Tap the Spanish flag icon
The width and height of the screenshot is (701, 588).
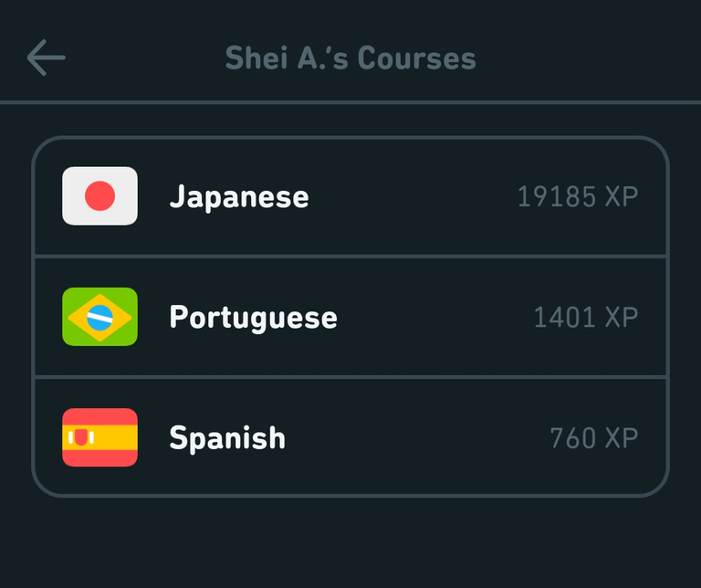[99, 437]
